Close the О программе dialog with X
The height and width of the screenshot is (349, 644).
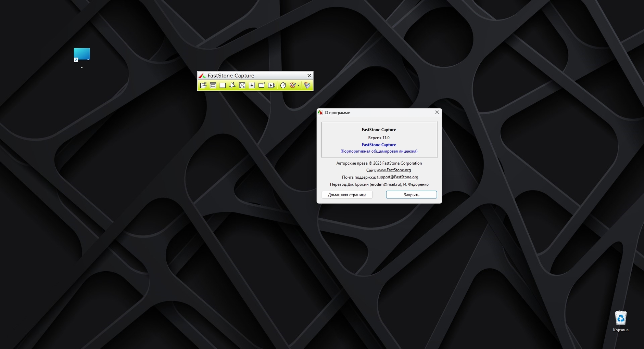(437, 113)
